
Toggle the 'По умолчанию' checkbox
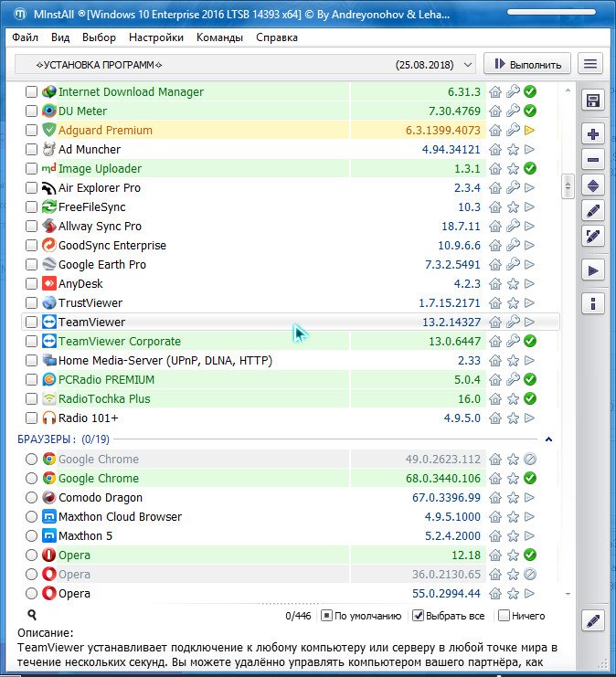tap(326, 616)
